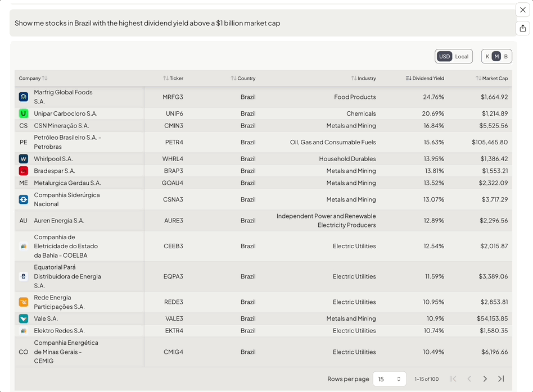
Task: Open Auren Energia S.A. company name
Action: (x=59, y=221)
